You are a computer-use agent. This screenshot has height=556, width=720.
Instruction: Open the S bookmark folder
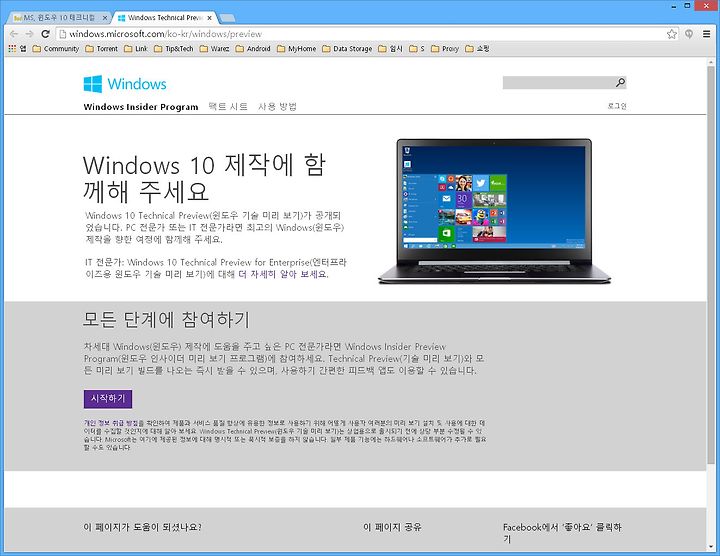coord(417,49)
